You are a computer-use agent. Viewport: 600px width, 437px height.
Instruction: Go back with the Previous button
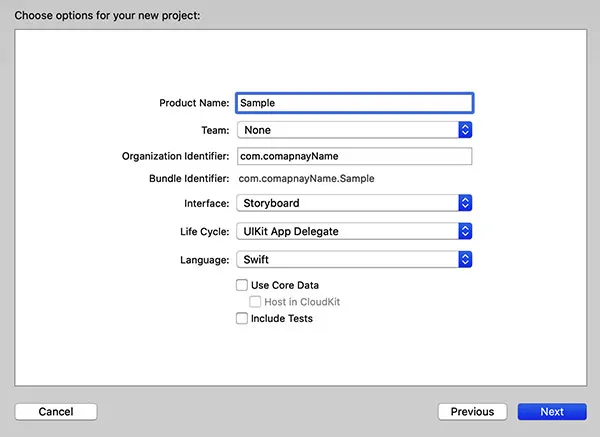coord(472,411)
